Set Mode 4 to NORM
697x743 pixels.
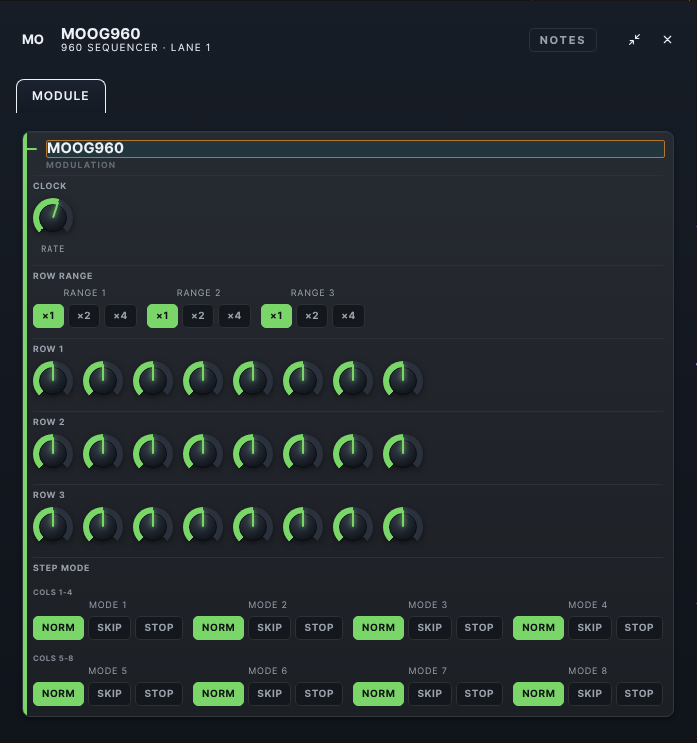click(538, 628)
